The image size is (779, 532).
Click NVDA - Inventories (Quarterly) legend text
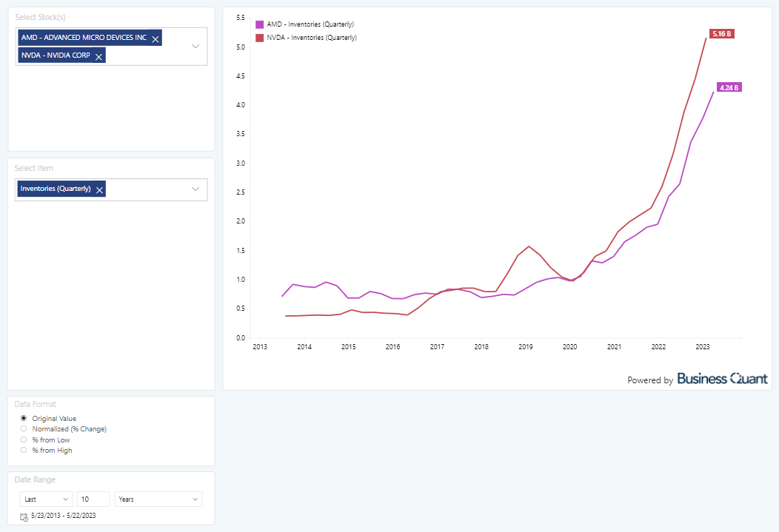(x=311, y=37)
